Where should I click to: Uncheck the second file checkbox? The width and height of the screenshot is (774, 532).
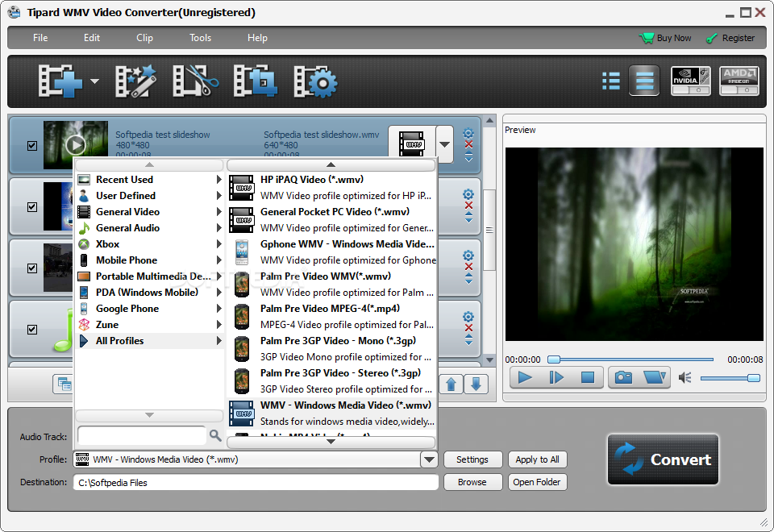(32, 207)
